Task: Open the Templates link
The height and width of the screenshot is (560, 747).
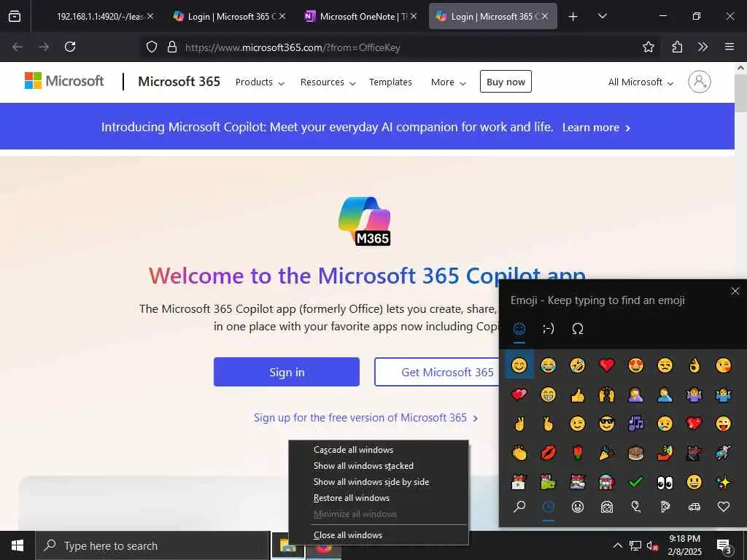Action: [x=390, y=82]
